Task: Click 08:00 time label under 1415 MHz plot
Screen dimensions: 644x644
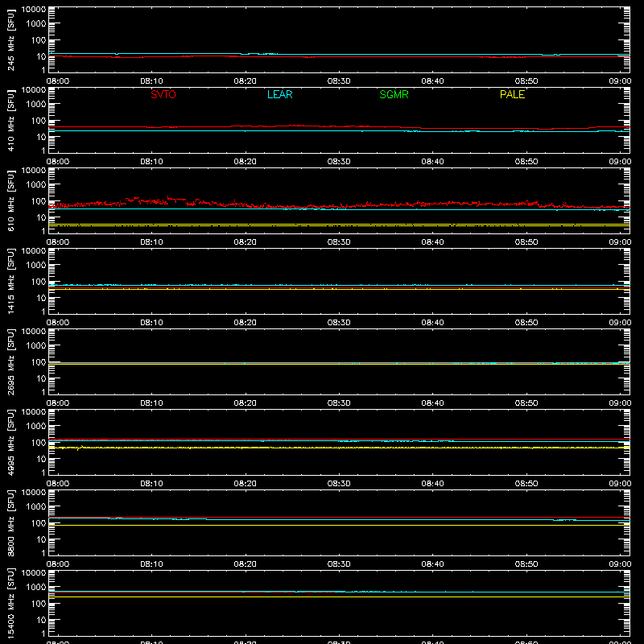Action: point(58,323)
